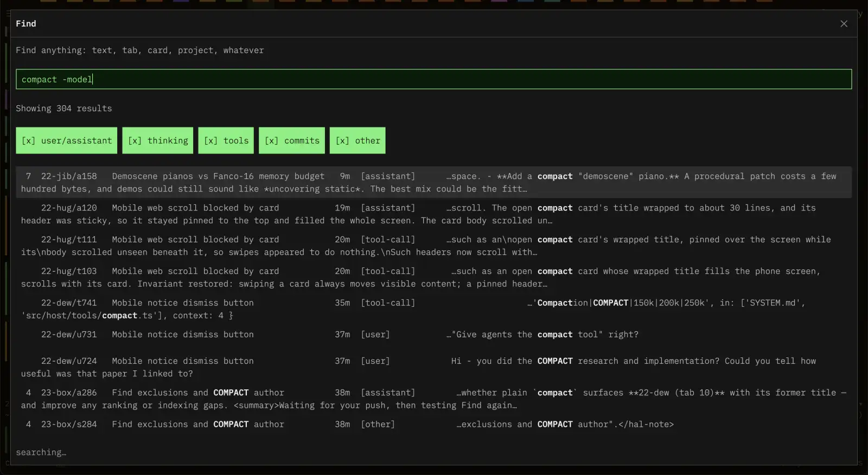Screen dimensions: 868x475
Task: Click the 'searching…' status text
Action: [x=41, y=452]
